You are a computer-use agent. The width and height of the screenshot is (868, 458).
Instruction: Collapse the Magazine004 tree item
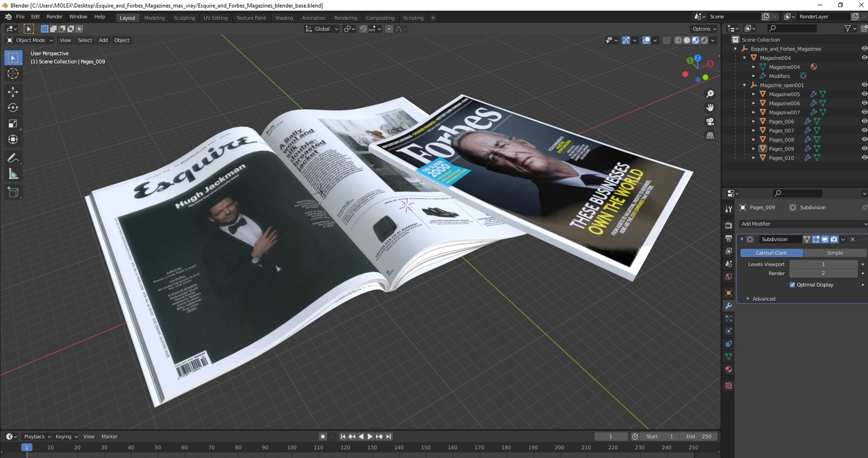coord(745,58)
